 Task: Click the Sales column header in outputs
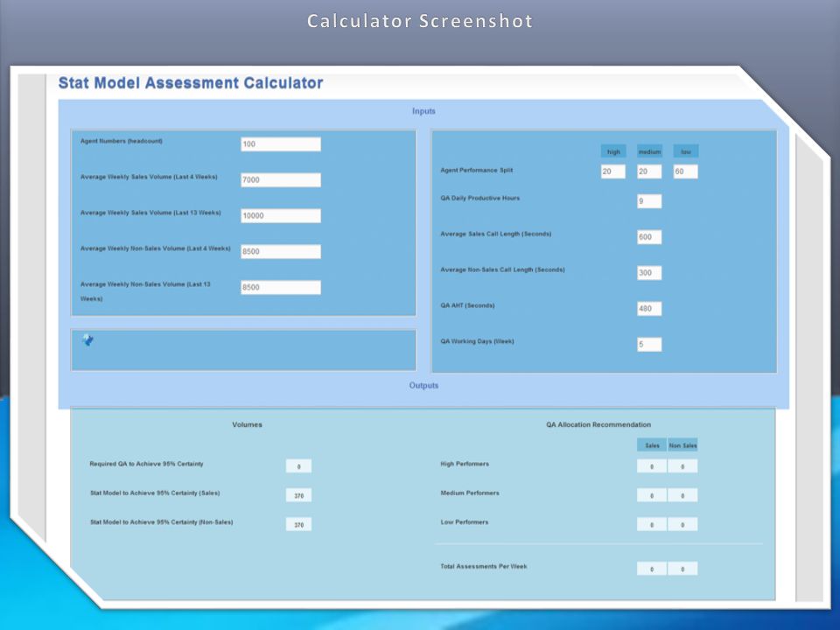pos(652,445)
